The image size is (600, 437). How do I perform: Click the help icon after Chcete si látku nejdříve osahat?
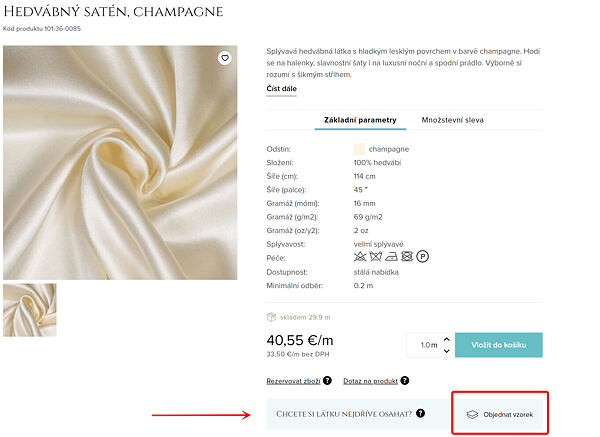[x=421, y=413]
